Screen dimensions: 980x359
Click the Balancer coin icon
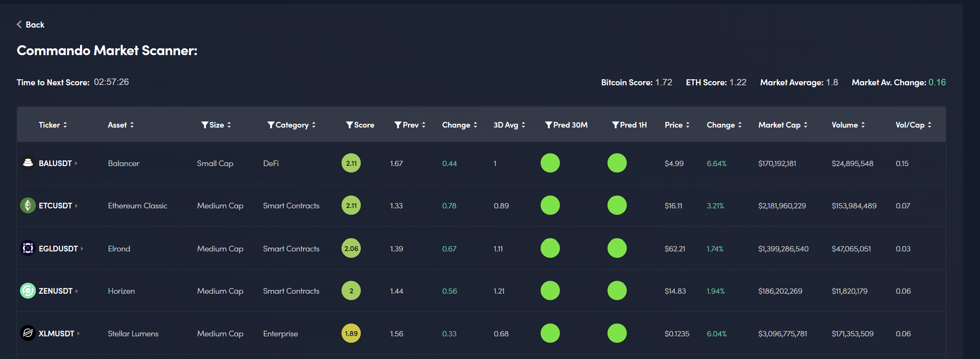(28, 163)
